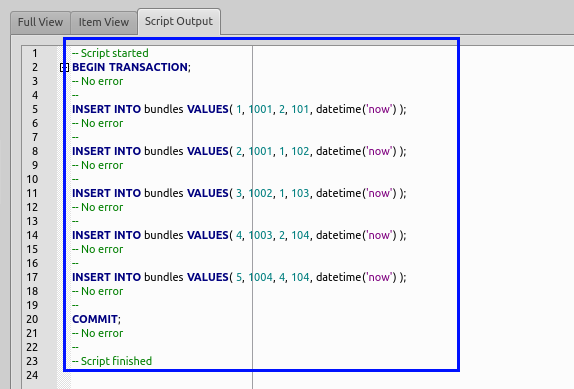
Task: Click the datetime function on line 8
Action: [x=339, y=152]
